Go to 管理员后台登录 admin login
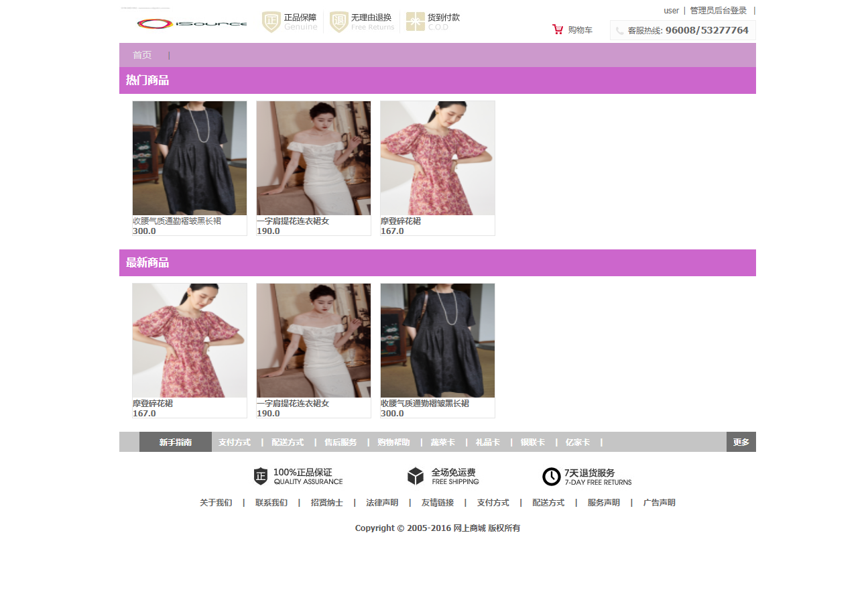This screenshot has height=592, width=868. [x=718, y=11]
